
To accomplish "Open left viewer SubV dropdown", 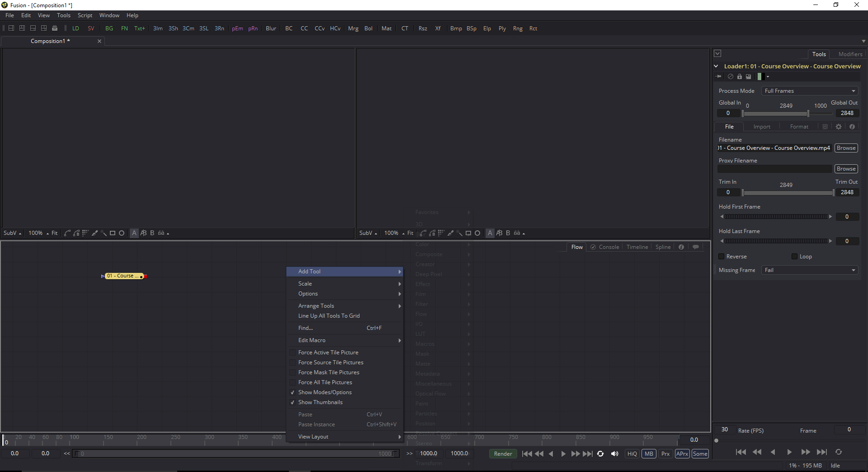I will (13, 233).
